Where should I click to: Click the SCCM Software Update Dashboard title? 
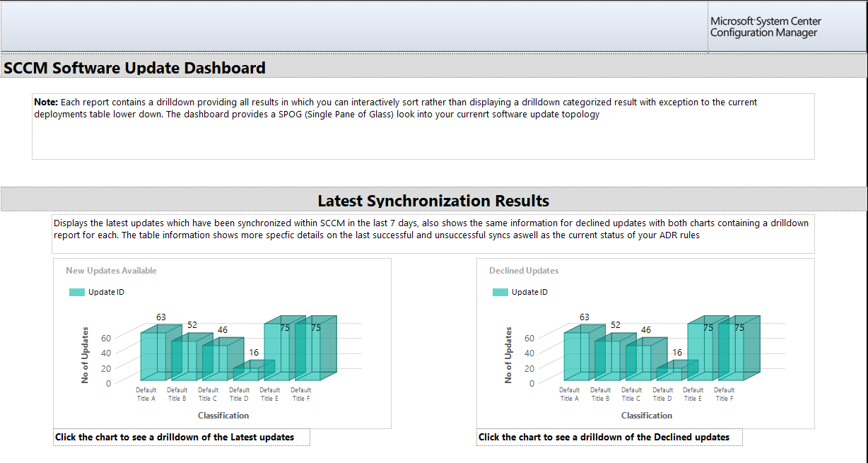(134, 67)
